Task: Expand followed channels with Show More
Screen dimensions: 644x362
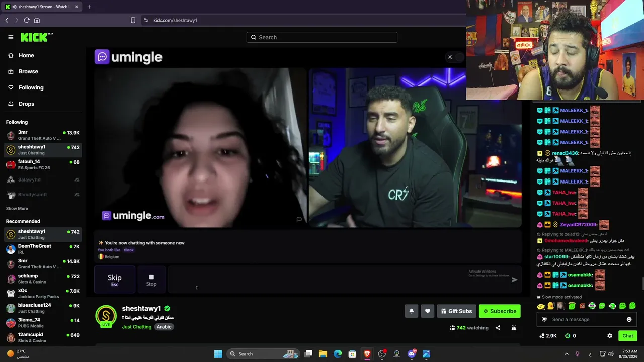Action: [x=17, y=208]
